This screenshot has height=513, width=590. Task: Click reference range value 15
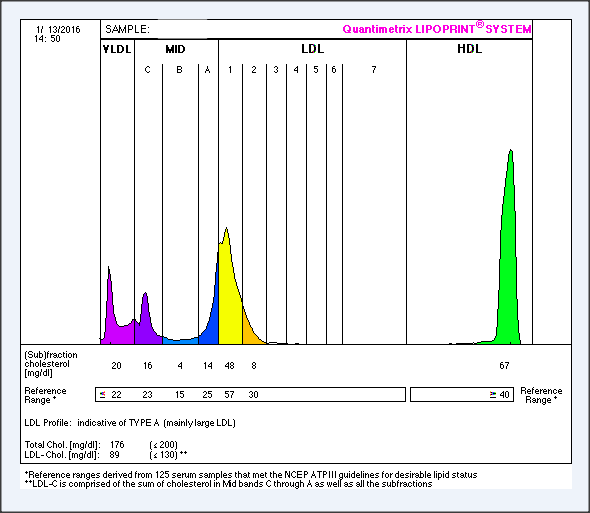point(179,394)
